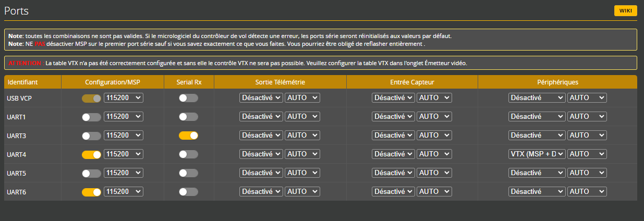644x221 pixels.
Task: Select UART1 Configuration/MSP baud rate dropdown
Action: 124,117
